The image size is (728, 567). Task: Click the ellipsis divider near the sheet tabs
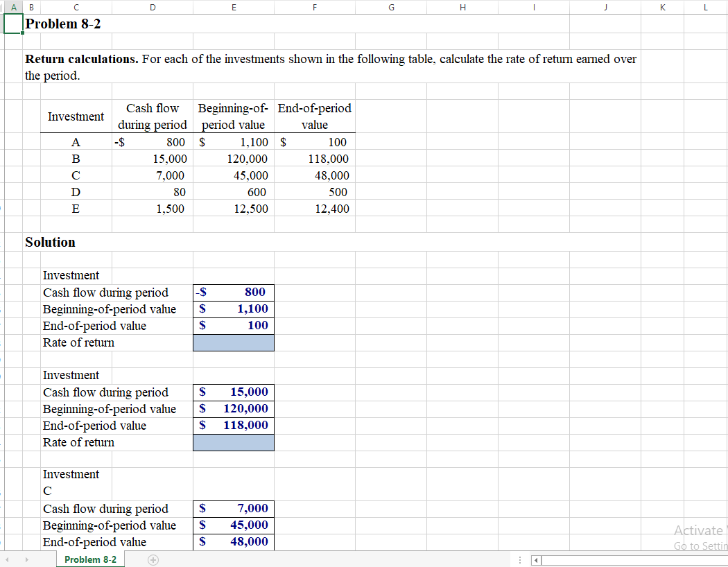point(520,559)
